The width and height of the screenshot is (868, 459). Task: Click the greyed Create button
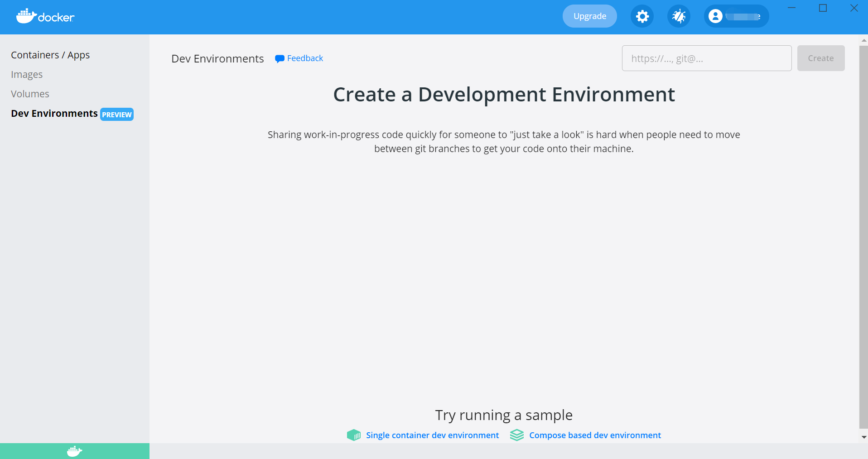(821, 58)
